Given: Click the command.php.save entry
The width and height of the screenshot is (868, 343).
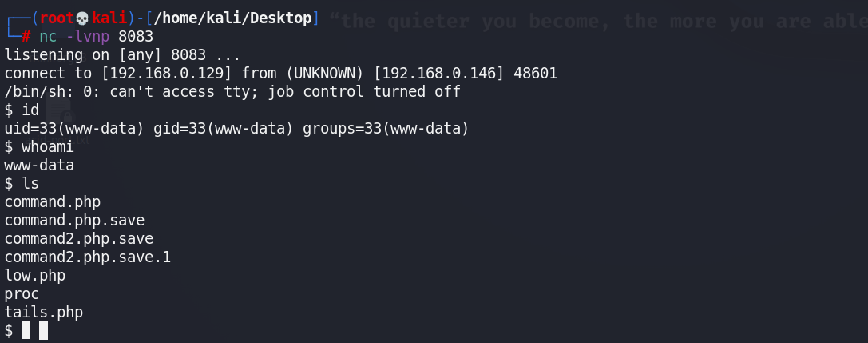Looking at the screenshot, I should pyautogui.click(x=74, y=220).
